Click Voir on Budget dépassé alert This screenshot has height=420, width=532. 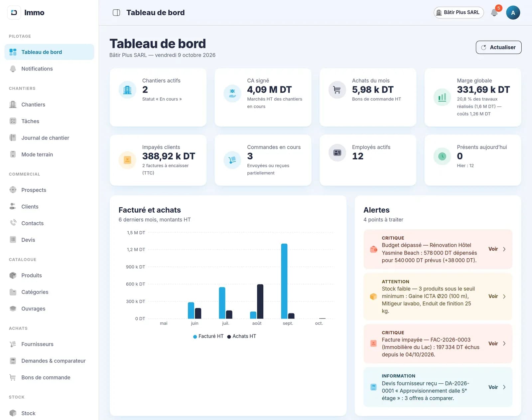pos(497,249)
